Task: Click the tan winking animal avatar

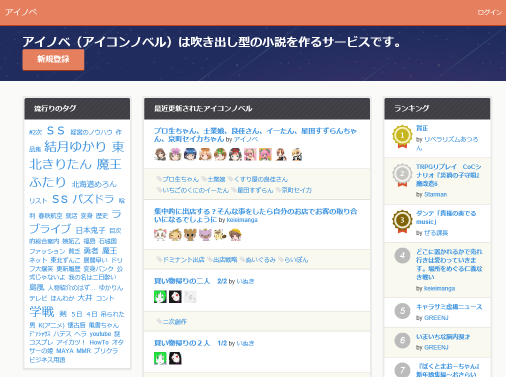Action: coord(175,235)
